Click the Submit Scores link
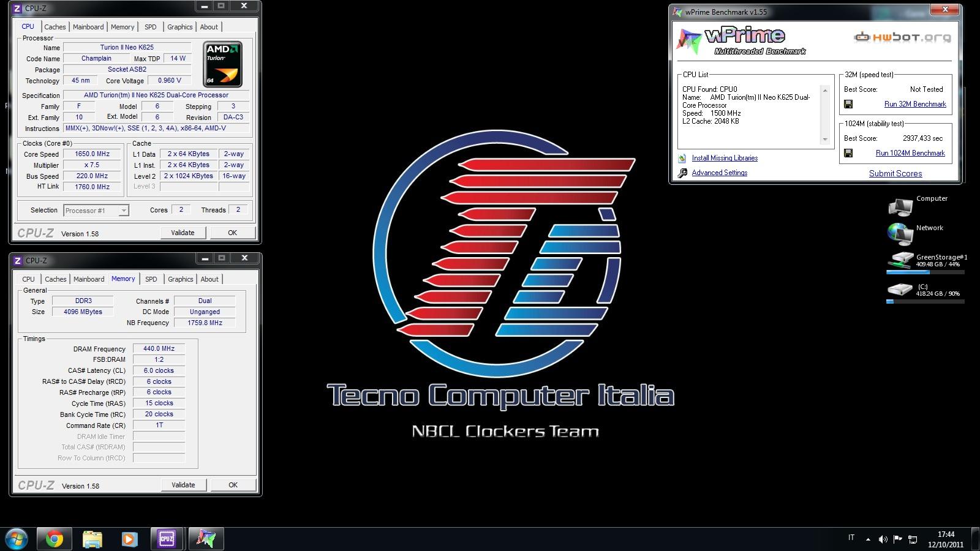This screenshot has height=551, width=980. tap(895, 174)
